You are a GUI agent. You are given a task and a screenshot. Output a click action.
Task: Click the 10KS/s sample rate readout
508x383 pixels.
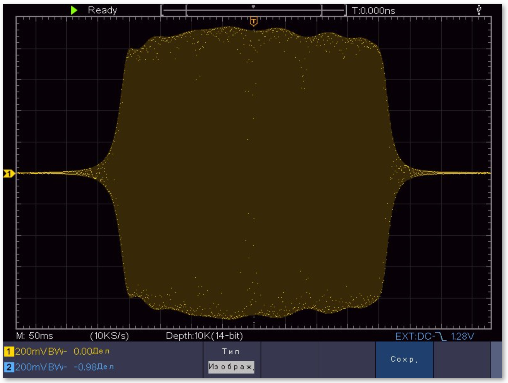[109, 336]
